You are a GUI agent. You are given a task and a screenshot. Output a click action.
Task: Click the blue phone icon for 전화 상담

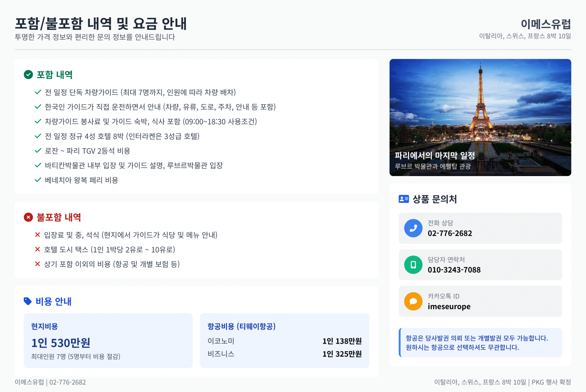click(x=413, y=228)
